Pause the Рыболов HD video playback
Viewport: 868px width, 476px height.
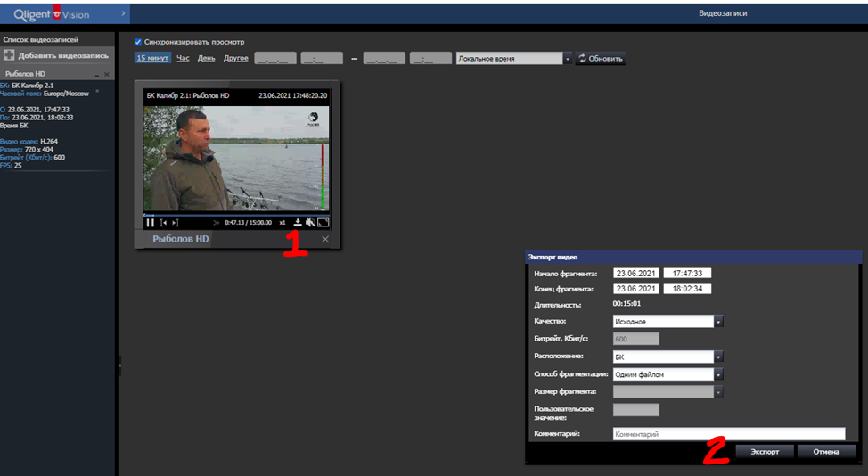pyautogui.click(x=150, y=223)
